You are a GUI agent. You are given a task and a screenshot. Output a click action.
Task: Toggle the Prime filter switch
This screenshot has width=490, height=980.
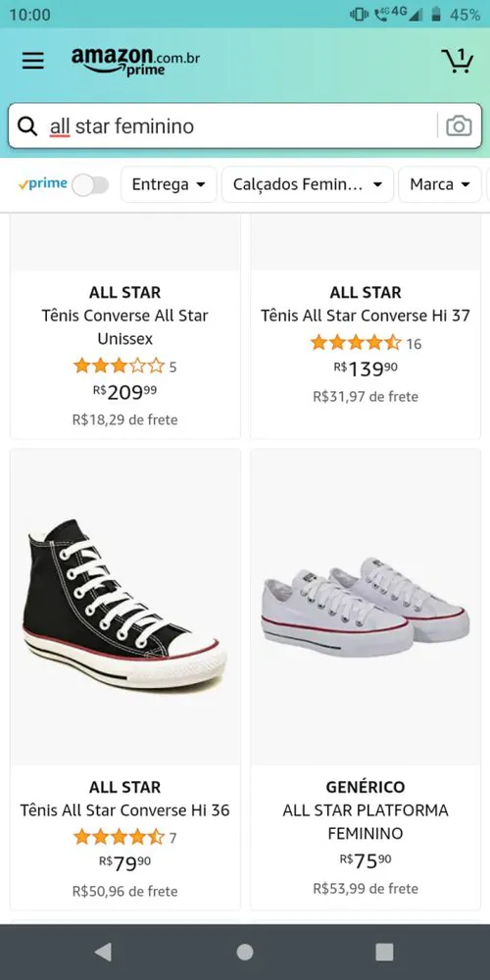point(90,185)
